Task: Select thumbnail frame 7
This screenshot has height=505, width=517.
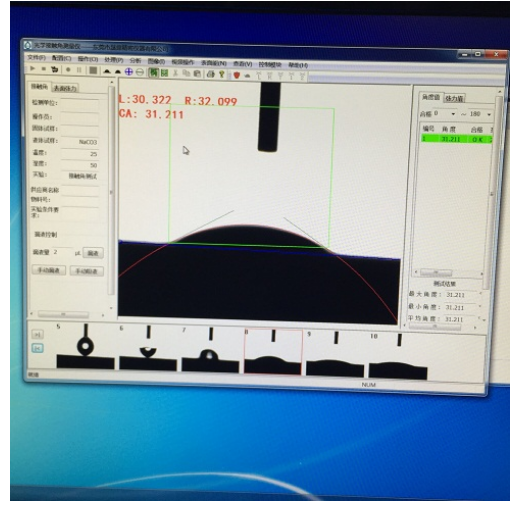Action: tap(210, 349)
